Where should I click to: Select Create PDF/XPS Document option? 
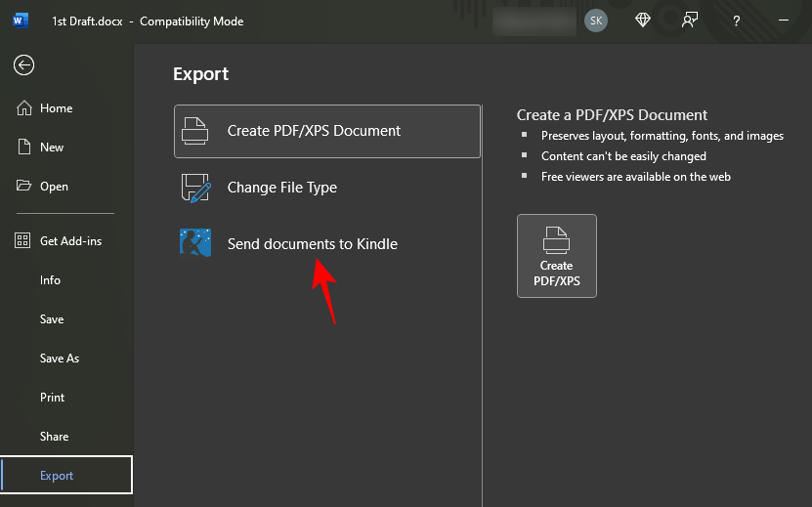(x=327, y=131)
